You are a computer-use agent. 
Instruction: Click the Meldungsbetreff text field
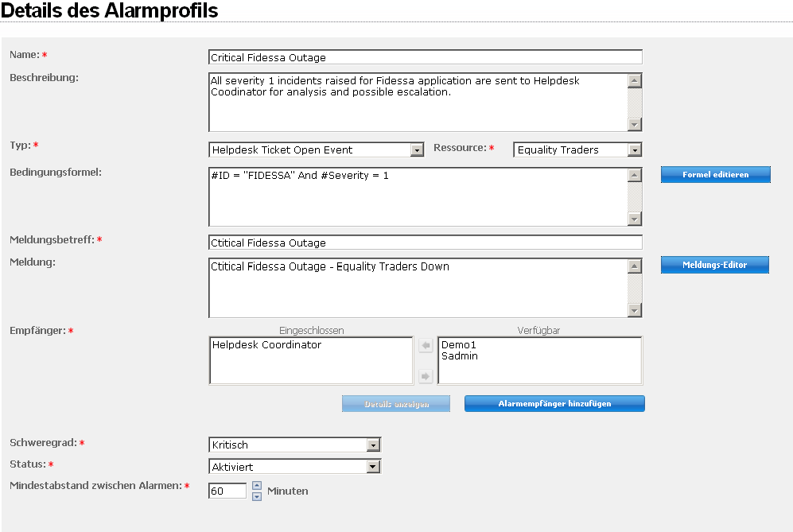coord(425,243)
